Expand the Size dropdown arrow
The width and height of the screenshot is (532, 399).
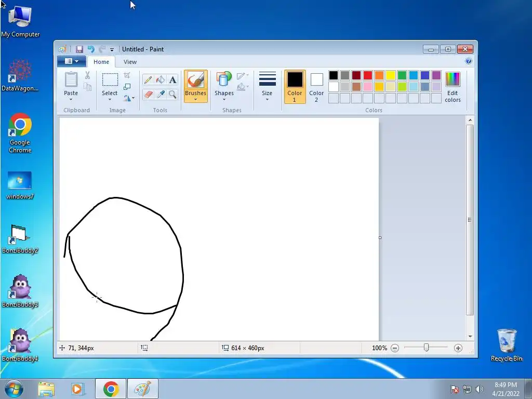click(x=268, y=99)
